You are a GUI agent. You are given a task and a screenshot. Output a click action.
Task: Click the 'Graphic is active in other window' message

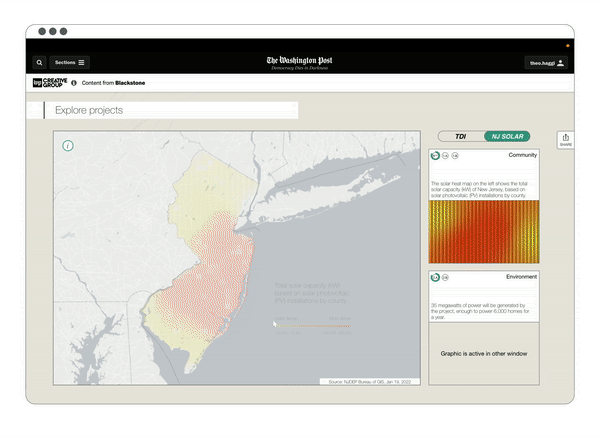point(484,354)
